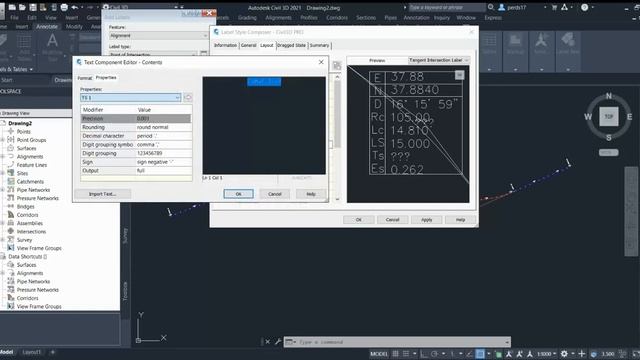Click insert property arrow next to Properties dropdown

[x=188, y=98]
